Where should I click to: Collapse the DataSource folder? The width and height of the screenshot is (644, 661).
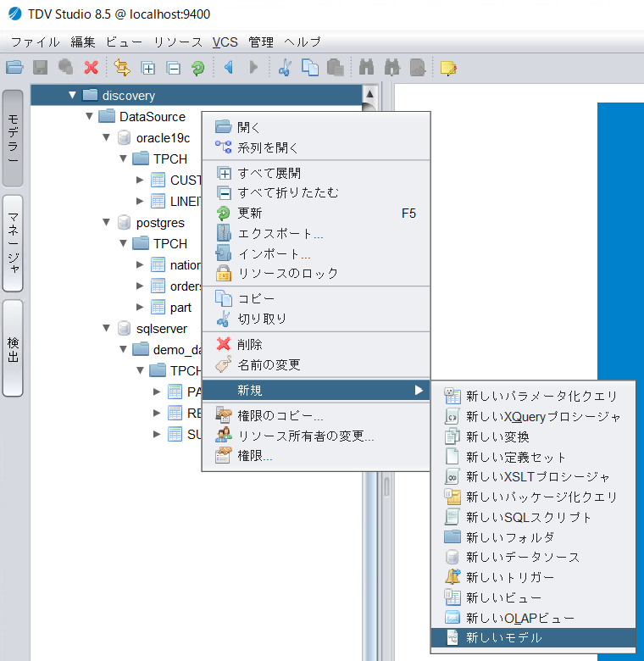point(89,116)
